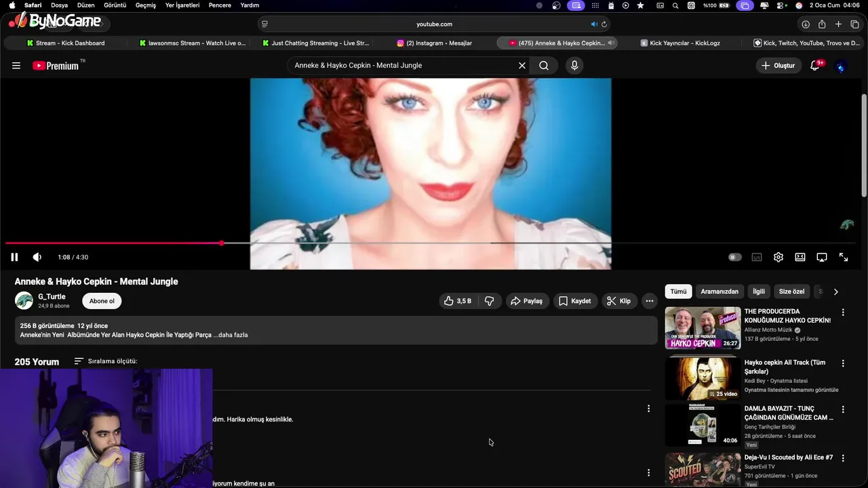
Task: Subscribe with Abone ol button
Action: 102,301
